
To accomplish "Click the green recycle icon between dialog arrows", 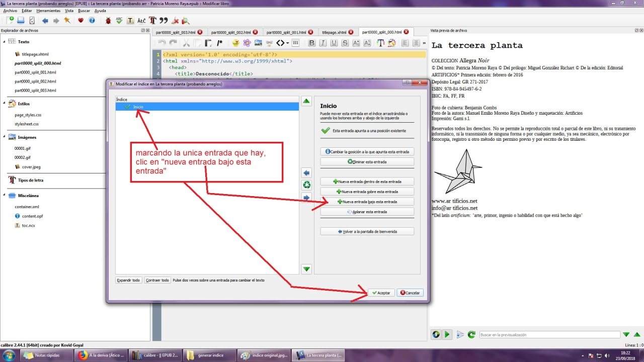I will pos(306,185).
